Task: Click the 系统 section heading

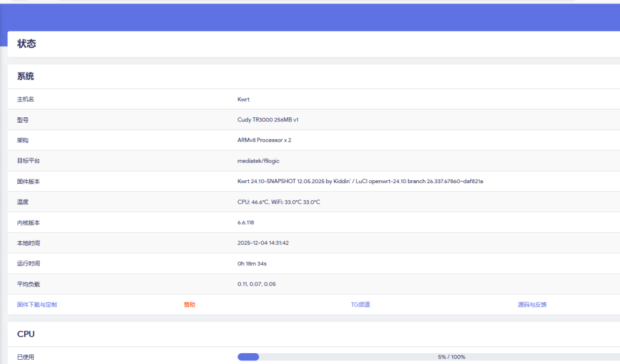Action: point(25,77)
